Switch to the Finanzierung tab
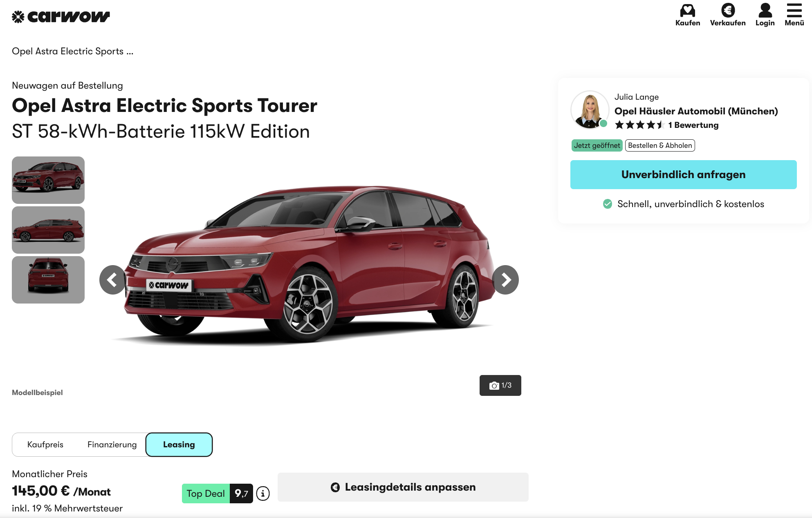 pyautogui.click(x=112, y=444)
